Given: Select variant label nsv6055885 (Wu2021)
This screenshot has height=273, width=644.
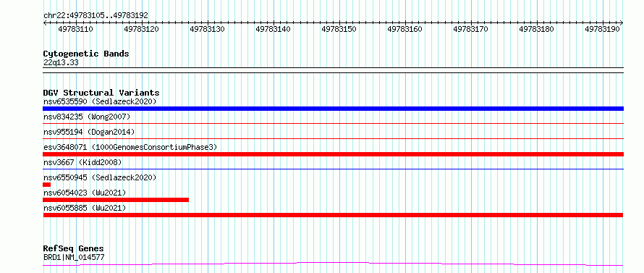Looking at the screenshot, I should pos(85,208).
